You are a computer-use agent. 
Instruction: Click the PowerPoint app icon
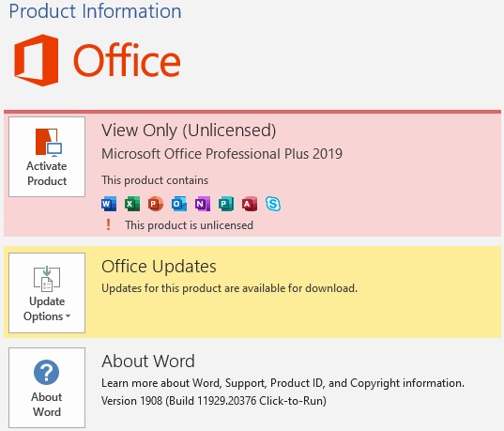(156, 204)
